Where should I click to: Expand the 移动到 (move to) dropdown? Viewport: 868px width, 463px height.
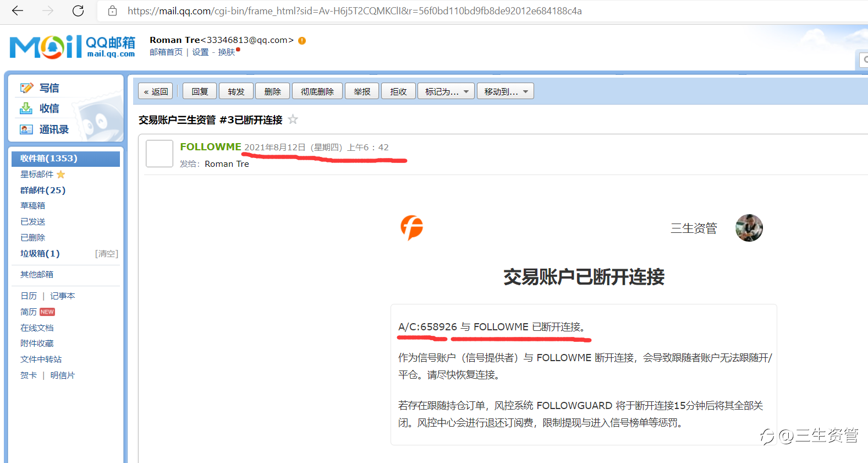click(x=506, y=91)
